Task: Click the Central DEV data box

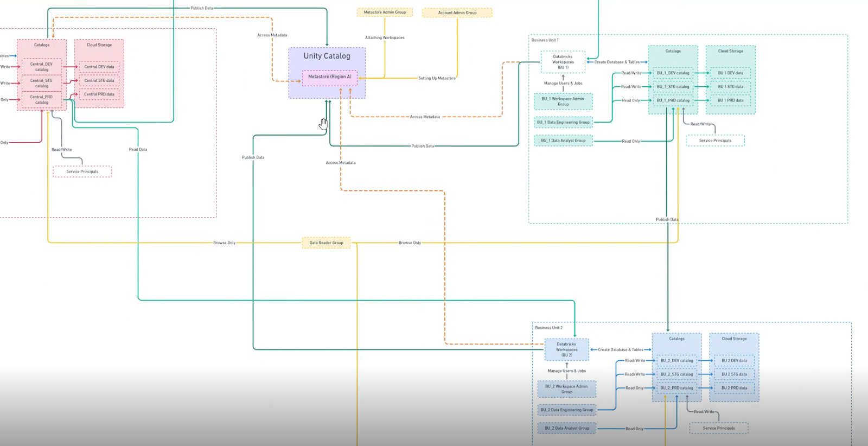Action: point(99,67)
